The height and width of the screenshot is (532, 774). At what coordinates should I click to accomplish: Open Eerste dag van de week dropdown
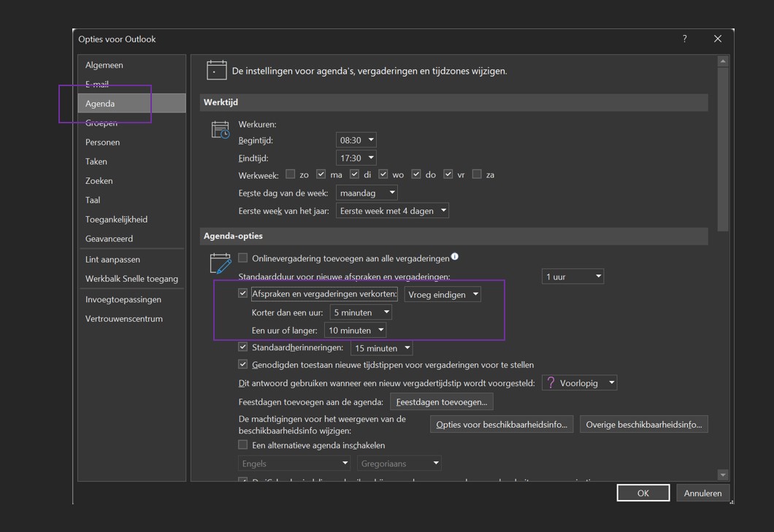(x=367, y=193)
